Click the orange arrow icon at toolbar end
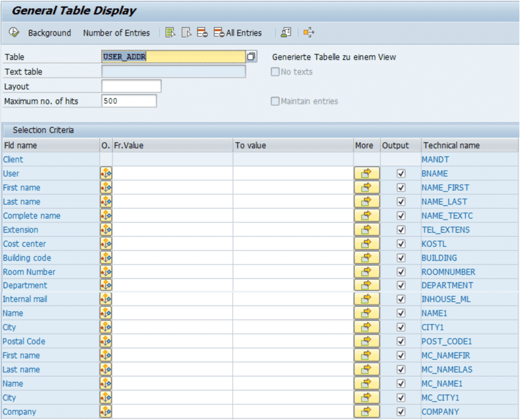 point(309,32)
